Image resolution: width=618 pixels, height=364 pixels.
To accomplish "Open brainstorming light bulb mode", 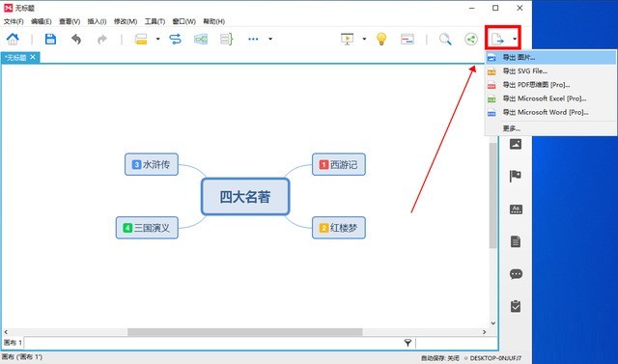I will point(381,39).
